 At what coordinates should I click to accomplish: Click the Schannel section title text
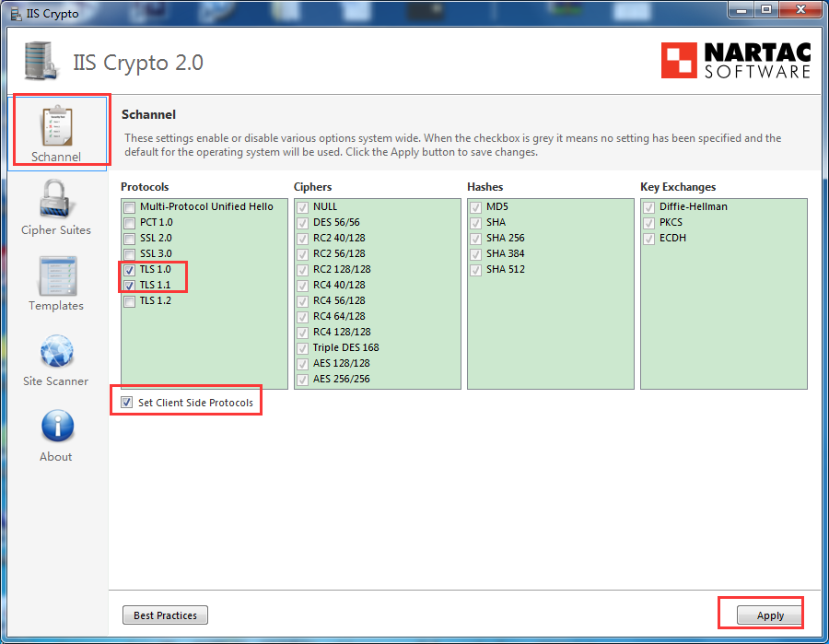click(148, 115)
